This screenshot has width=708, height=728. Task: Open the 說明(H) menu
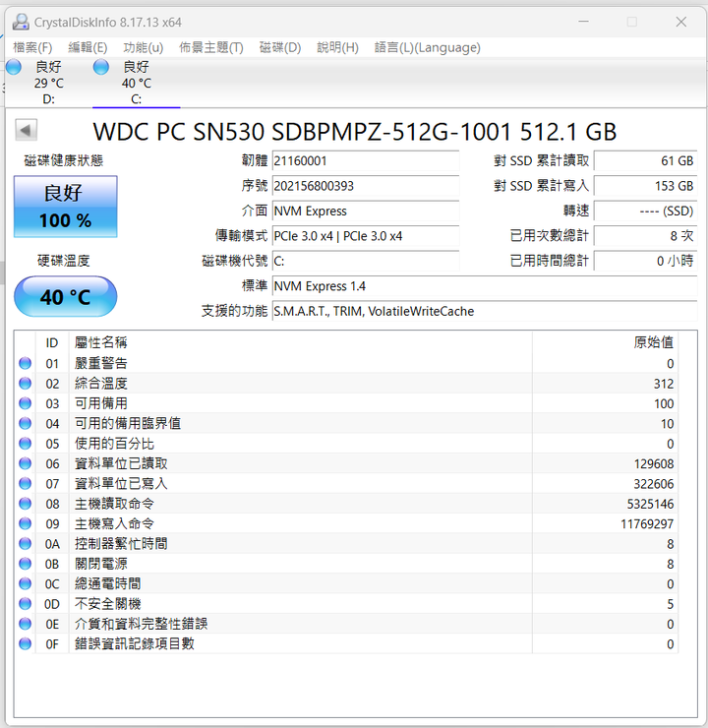point(337,47)
